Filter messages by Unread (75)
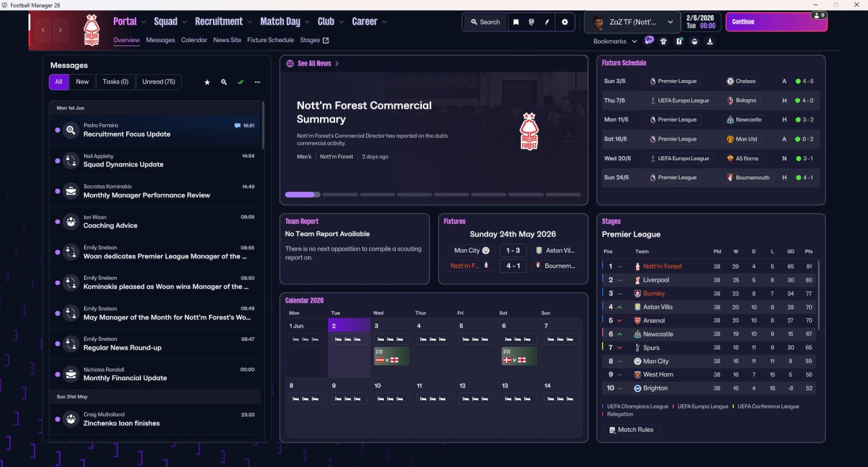Screen dimensions: 868x467 [158, 82]
